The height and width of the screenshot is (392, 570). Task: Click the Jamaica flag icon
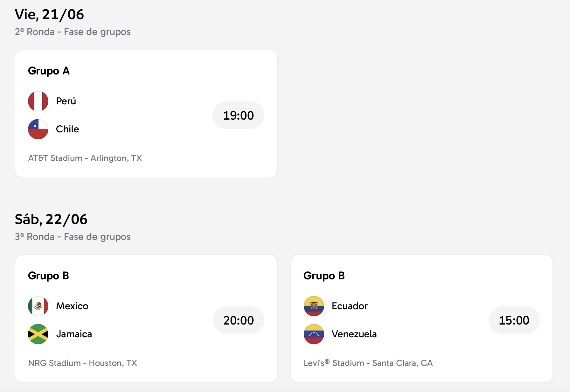click(38, 334)
